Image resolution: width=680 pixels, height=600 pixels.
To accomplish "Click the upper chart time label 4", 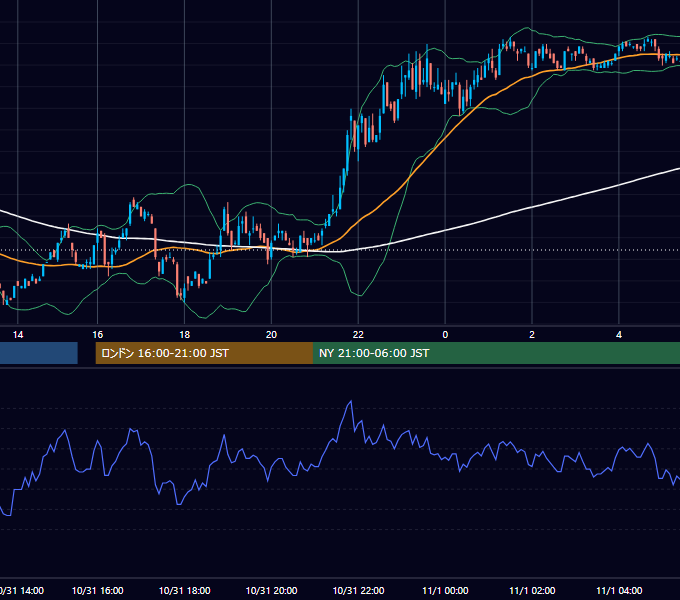I will coord(619,335).
